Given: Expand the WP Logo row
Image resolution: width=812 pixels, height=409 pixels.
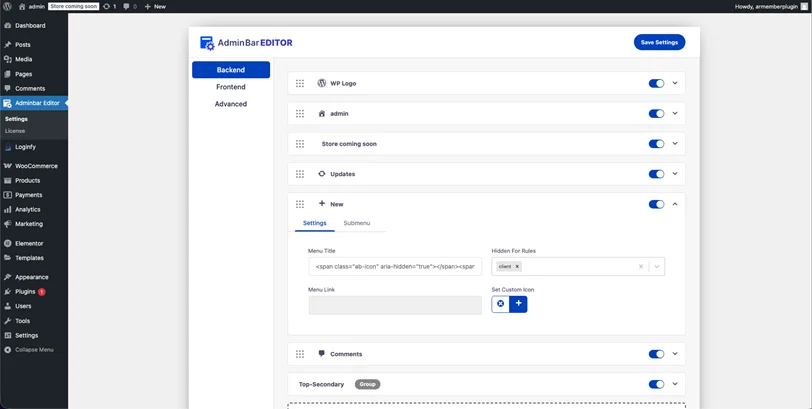Looking at the screenshot, I should [x=675, y=83].
